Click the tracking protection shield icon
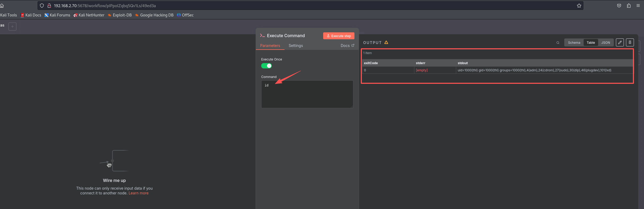644x209 pixels. [42, 6]
